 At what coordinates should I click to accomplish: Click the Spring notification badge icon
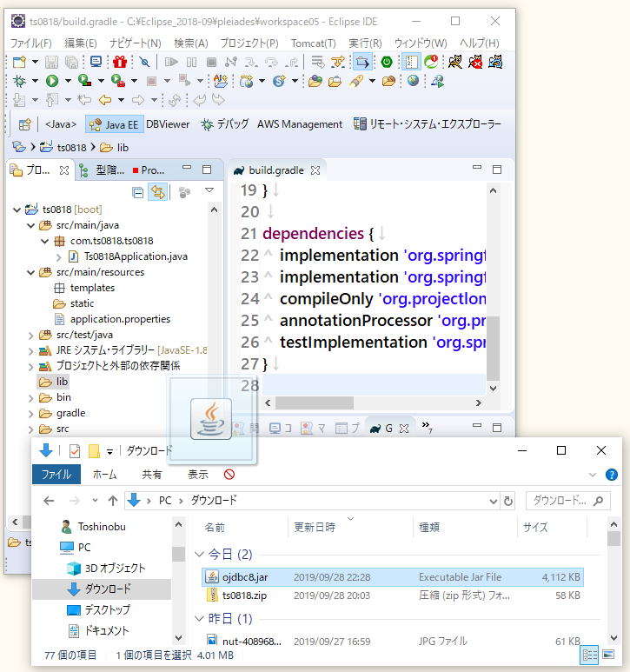point(431,62)
